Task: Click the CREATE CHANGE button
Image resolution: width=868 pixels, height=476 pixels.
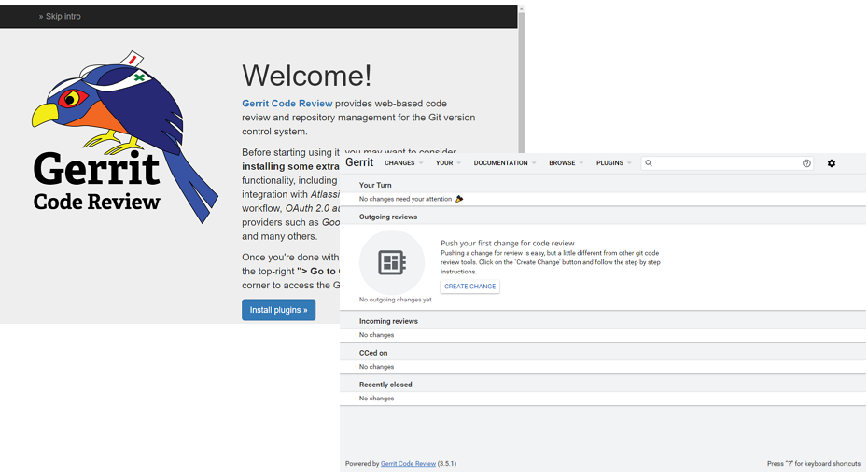Action: click(x=470, y=287)
